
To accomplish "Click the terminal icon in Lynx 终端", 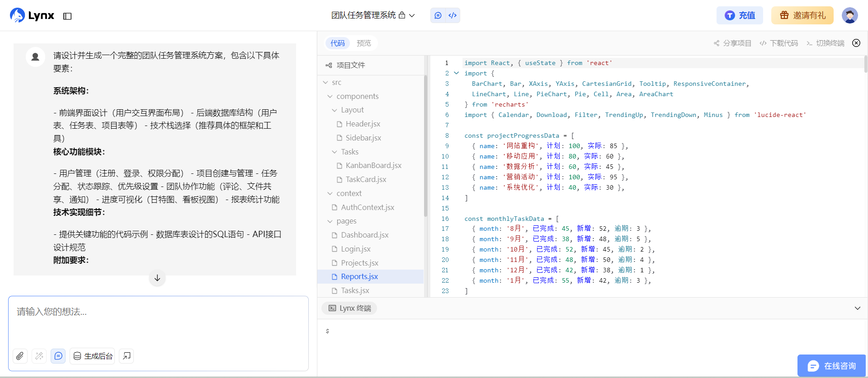I will pos(332,308).
